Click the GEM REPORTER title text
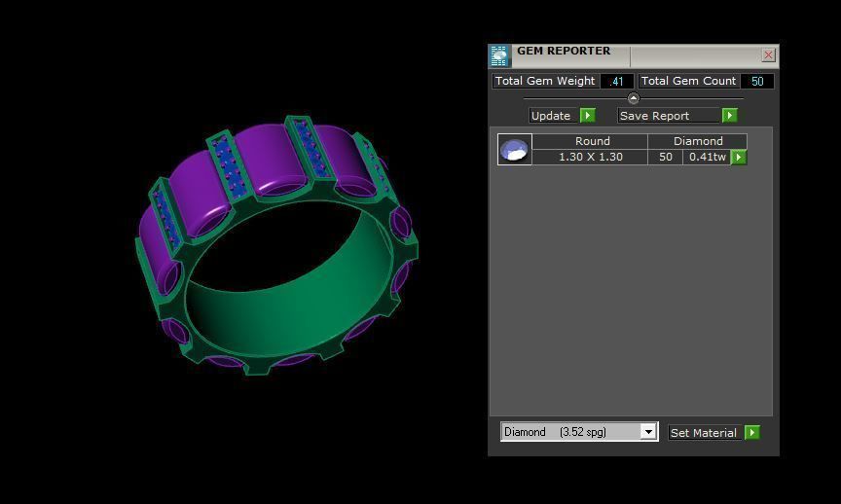 pyautogui.click(x=564, y=51)
